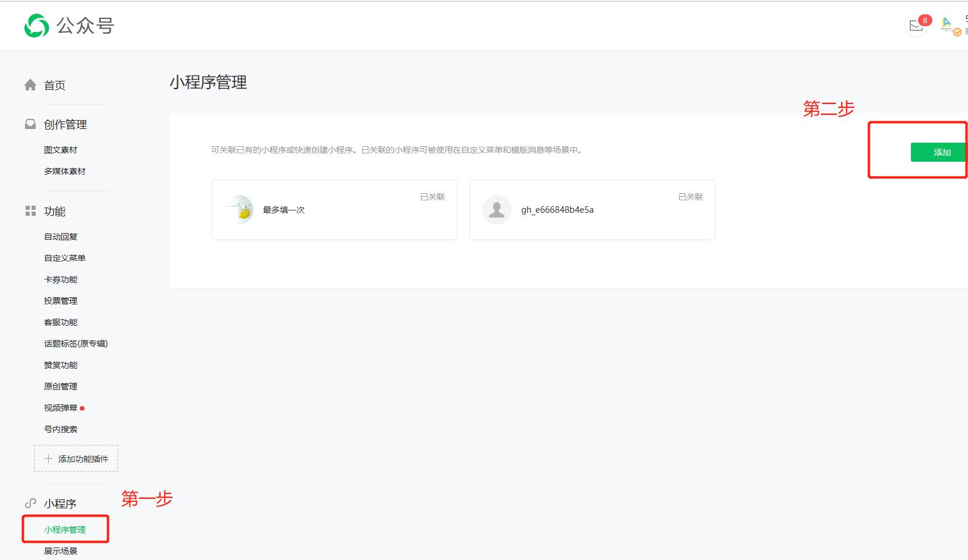Select the gh_e666848b4e5a mini program card

pos(592,210)
